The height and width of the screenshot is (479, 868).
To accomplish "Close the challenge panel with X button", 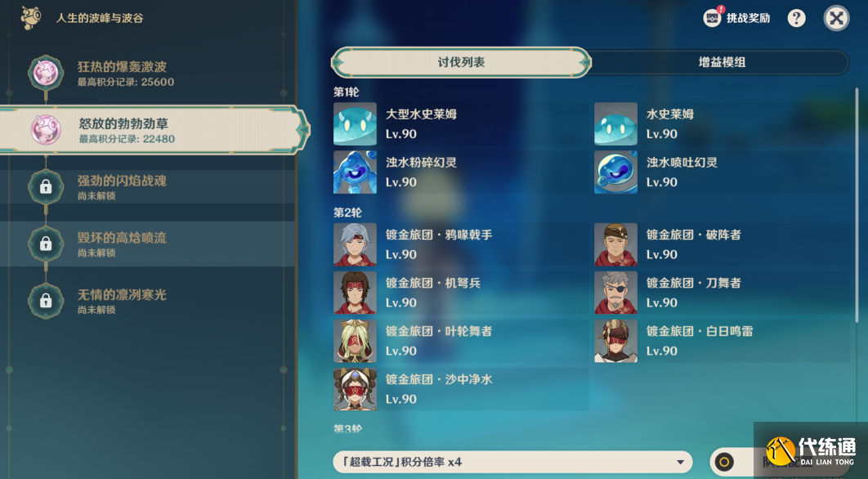I will (836, 18).
